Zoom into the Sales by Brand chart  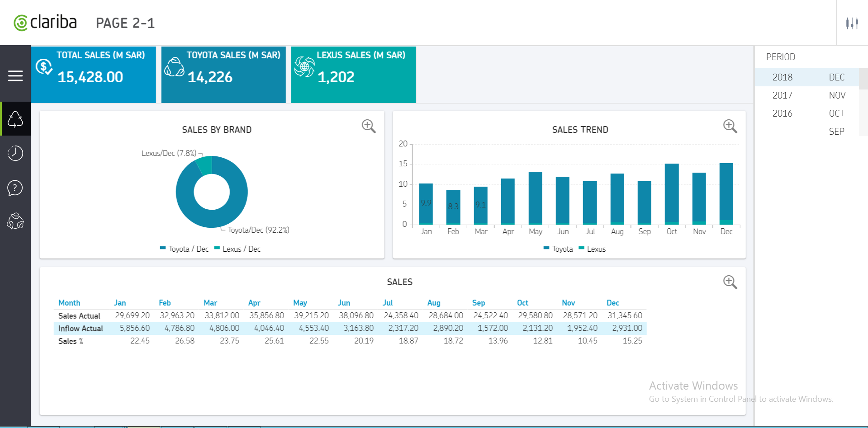coord(369,126)
